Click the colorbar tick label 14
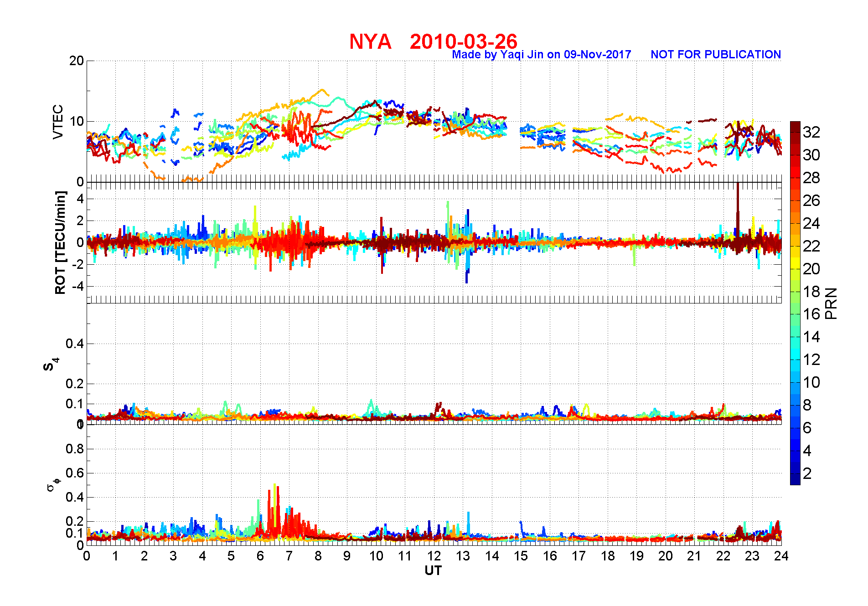Image resolution: width=868 pixels, height=606 pixels. pyautogui.click(x=811, y=337)
